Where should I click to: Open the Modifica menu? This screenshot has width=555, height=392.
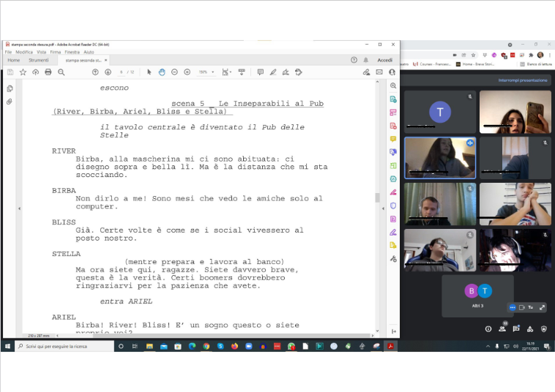click(24, 52)
